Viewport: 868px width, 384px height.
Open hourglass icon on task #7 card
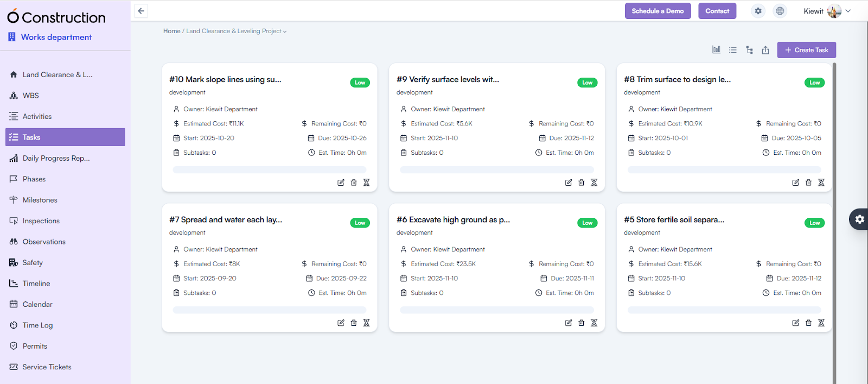pyautogui.click(x=367, y=323)
